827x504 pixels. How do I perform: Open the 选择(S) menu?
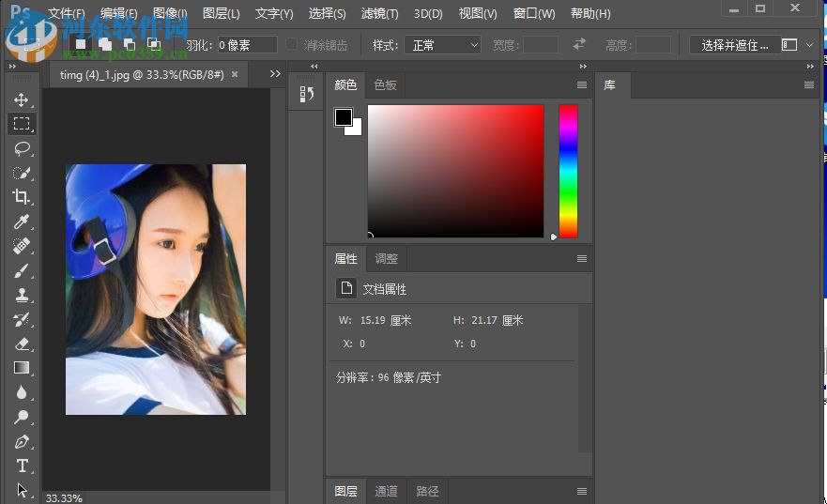pyautogui.click(x=327, y=14)
